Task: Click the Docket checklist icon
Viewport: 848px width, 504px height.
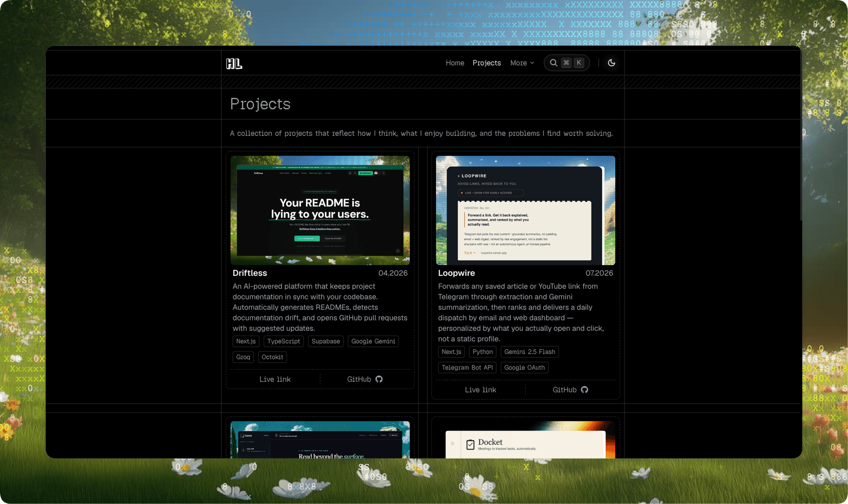Action: click(470, 445)
